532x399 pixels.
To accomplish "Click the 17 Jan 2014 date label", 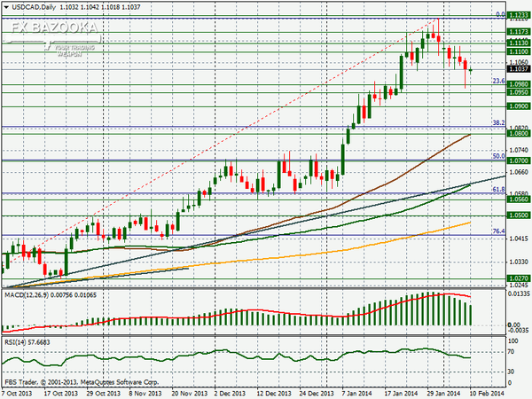I will (401, 394).
